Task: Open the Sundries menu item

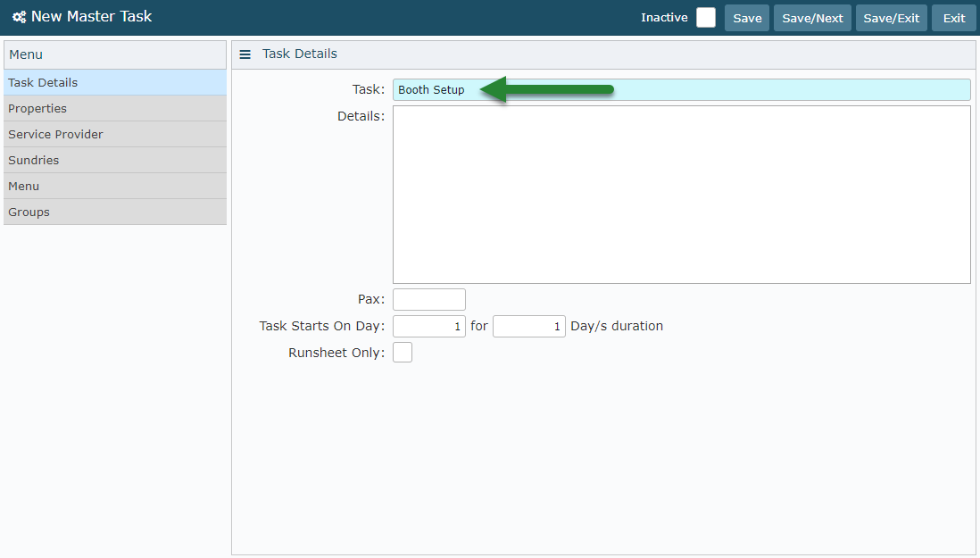Action: tap(115, 160)
